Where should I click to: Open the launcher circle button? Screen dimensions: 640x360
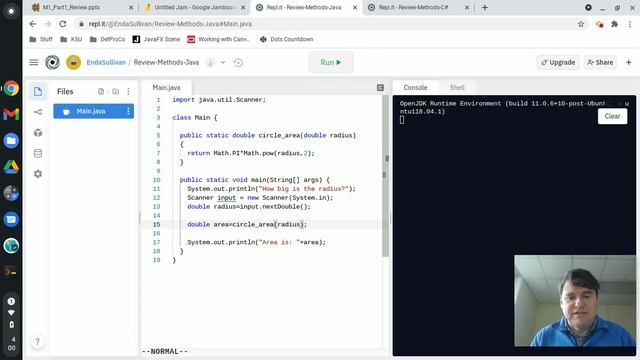(11, 11)
